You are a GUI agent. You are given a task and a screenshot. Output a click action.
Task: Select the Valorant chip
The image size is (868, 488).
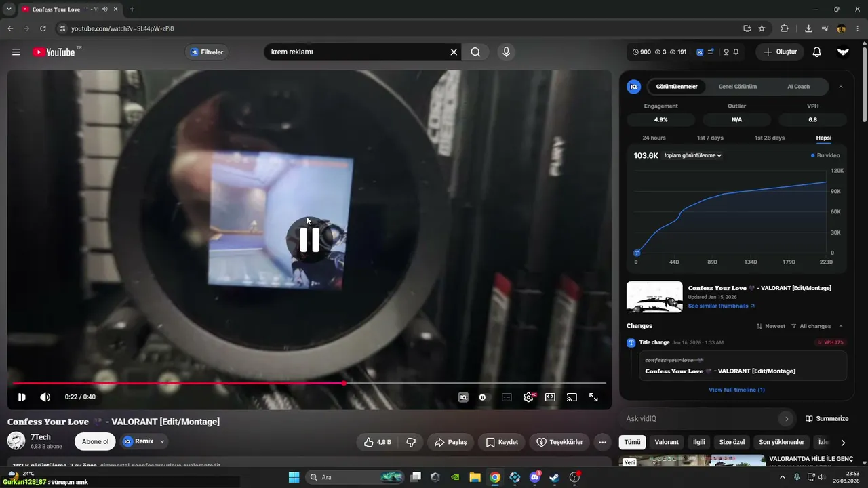667,442
